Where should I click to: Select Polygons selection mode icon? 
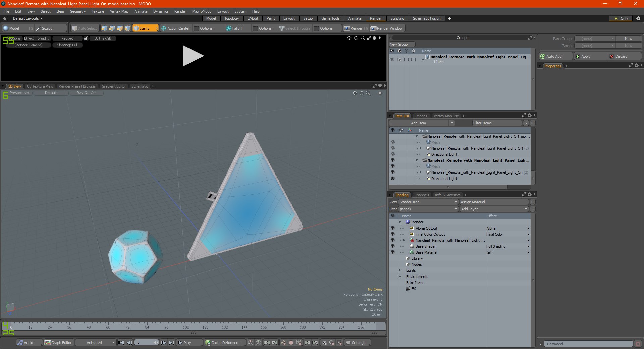[x=120, y=28]
